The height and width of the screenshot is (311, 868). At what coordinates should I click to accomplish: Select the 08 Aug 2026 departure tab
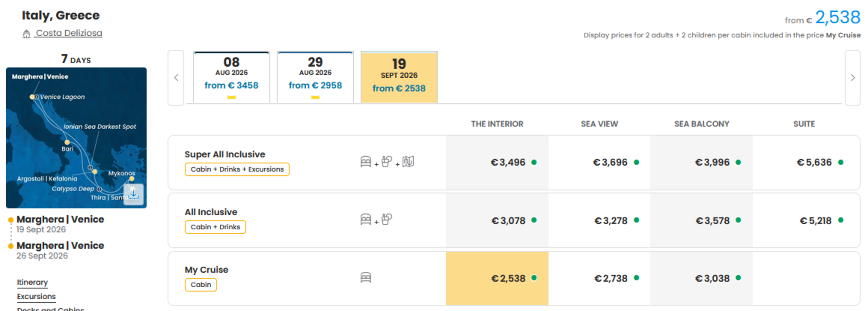click(231, 77)
